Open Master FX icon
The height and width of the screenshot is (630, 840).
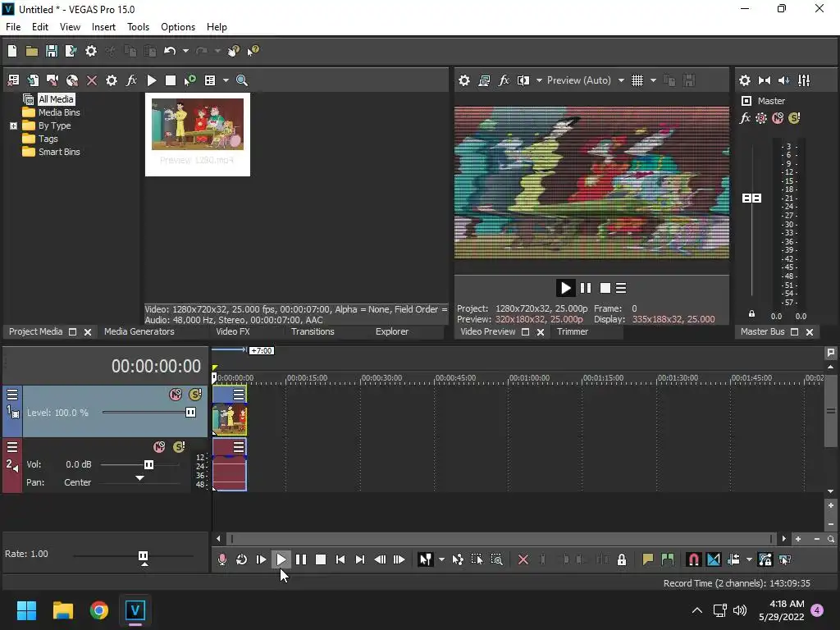tap(745, 118)
